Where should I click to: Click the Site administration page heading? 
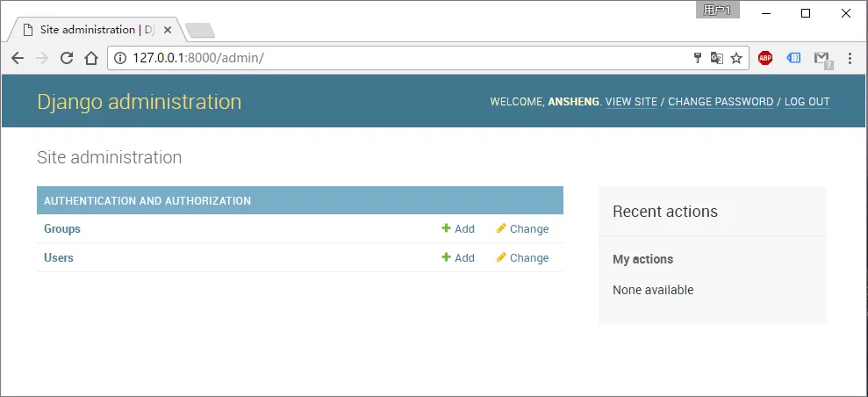109,157
